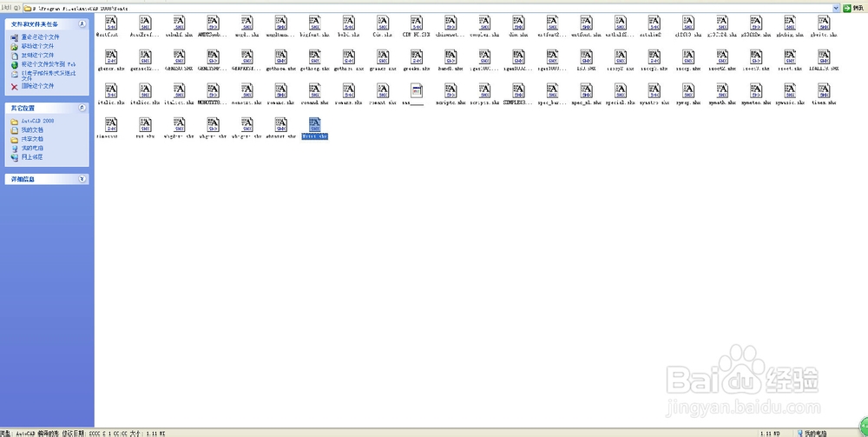The height and width of the screenshot is (437, 868).
Task: Click the italict.shx file name label
Action: pos(179,103)
